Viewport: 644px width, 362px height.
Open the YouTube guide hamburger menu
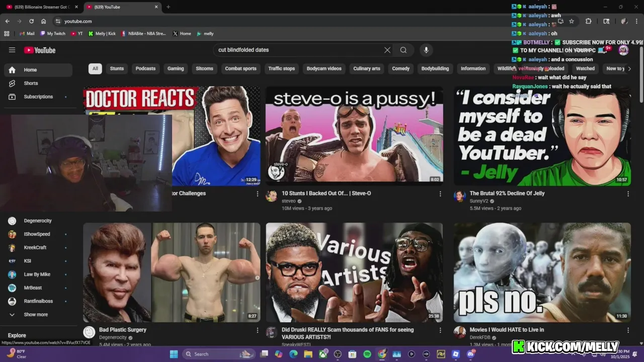(12, 50)
